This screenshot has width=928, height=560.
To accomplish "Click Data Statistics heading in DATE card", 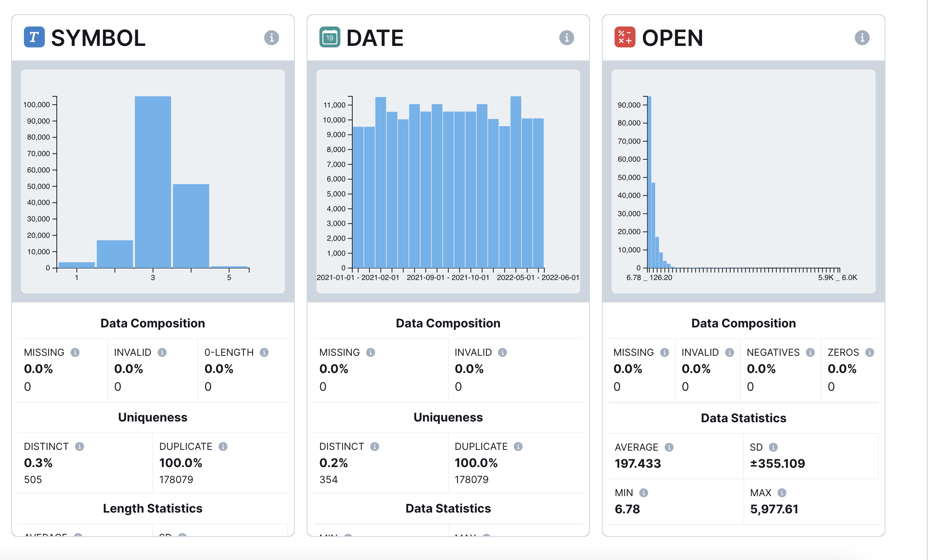I will tap(448, 508).
